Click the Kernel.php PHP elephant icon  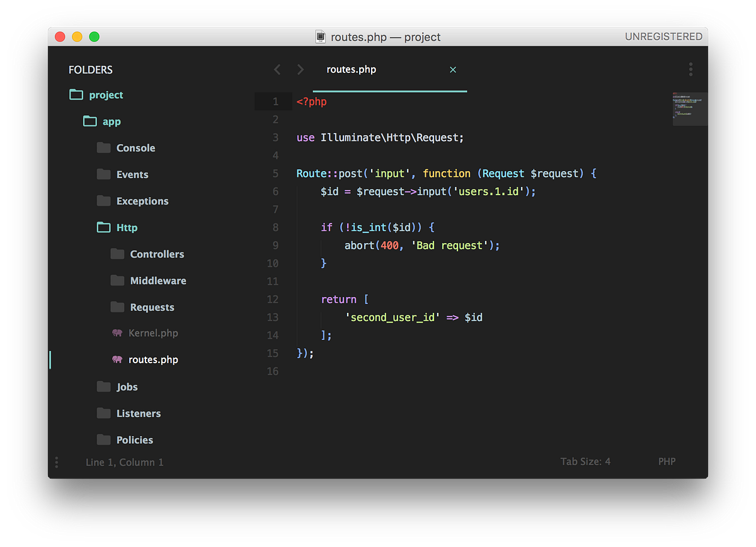117,333
